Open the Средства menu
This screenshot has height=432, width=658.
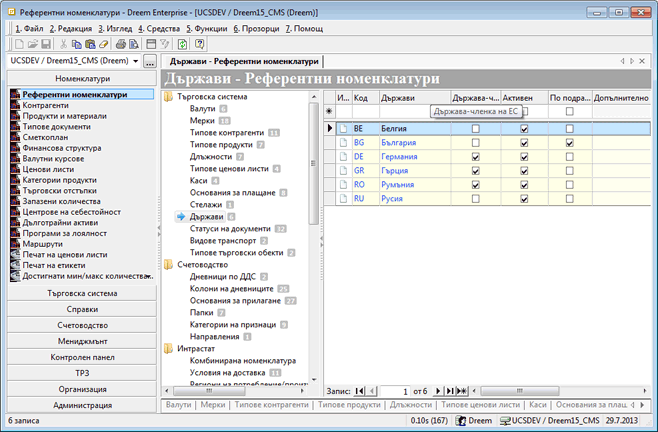pos(159,29)
